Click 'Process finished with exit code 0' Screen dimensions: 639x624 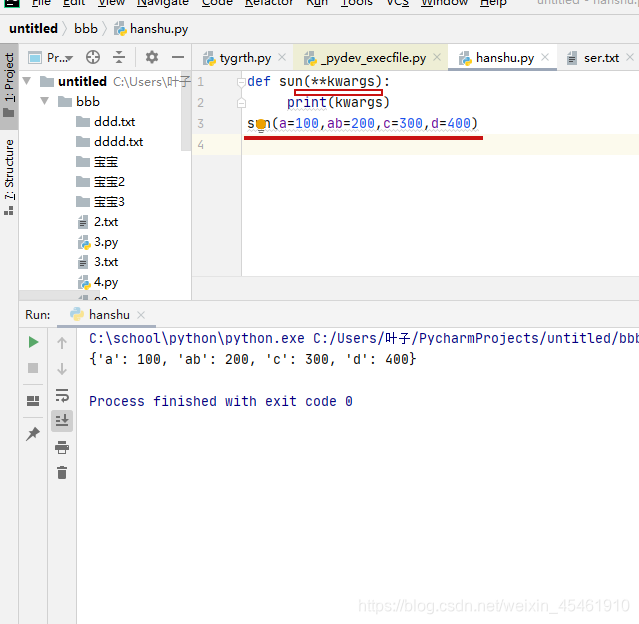pyautogui.click(x=221, y=401)
